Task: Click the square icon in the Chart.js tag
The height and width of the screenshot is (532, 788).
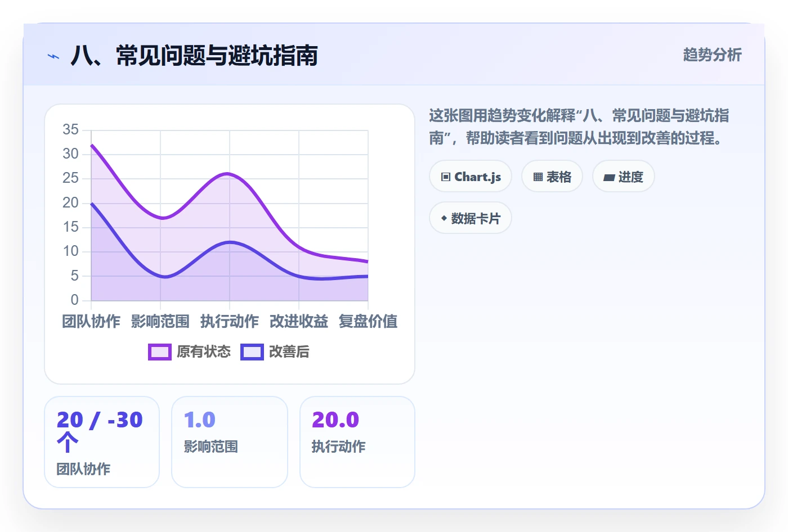Action: point(446,177)
